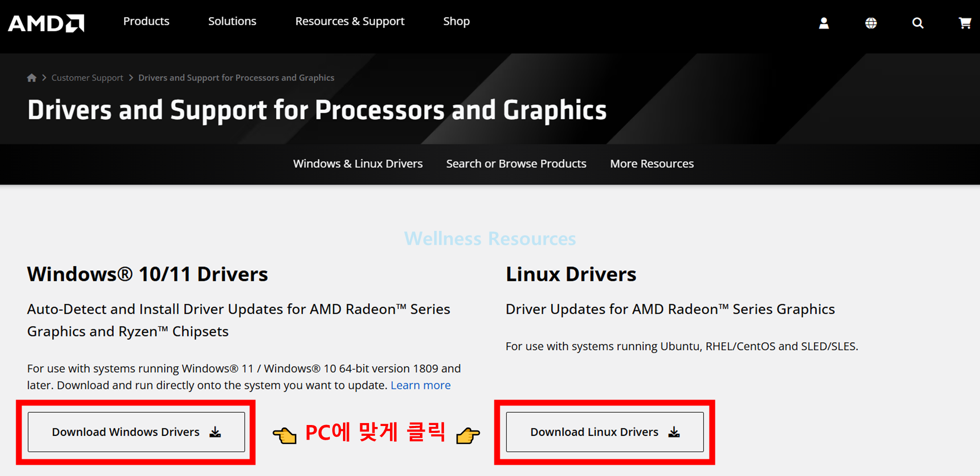Select Search or Browse Products tab
Screen dimensions: 980x476
[x=516, y=164]
